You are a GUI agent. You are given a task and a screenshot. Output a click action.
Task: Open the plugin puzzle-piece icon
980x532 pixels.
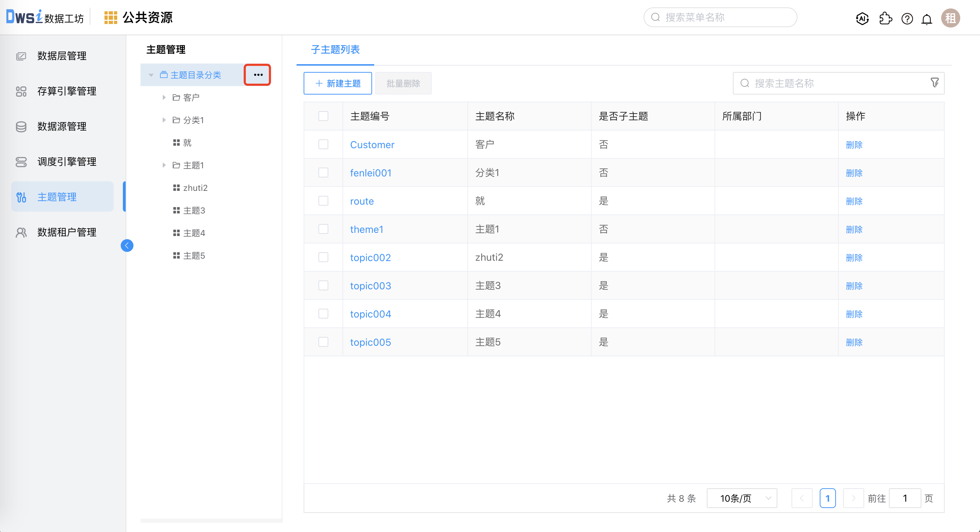[885, 18]
